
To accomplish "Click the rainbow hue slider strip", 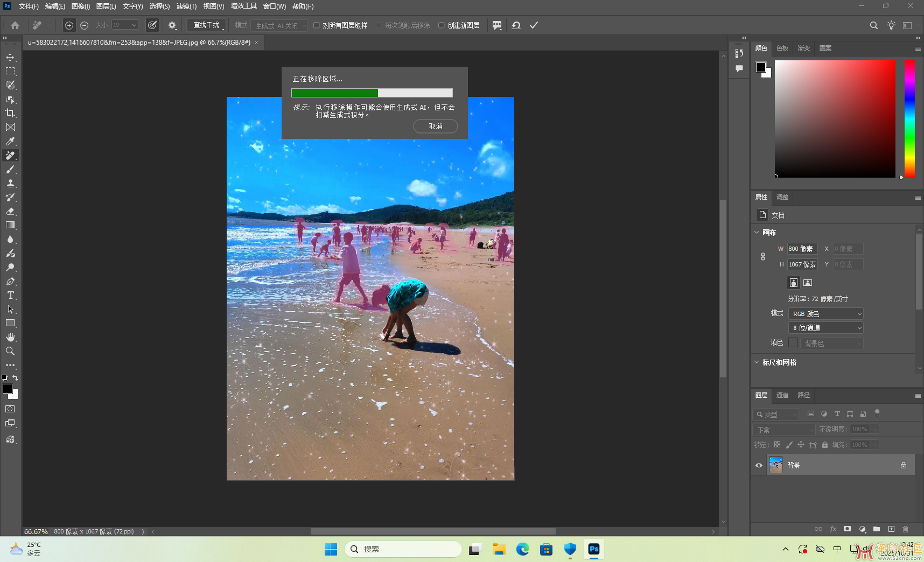I will pyautogui.click(x=909, y=118).
